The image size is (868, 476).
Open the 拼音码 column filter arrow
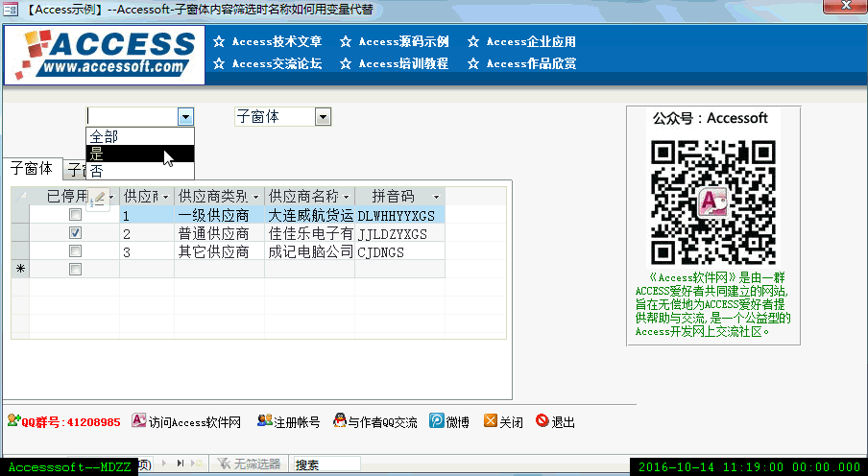click(436, 197)
